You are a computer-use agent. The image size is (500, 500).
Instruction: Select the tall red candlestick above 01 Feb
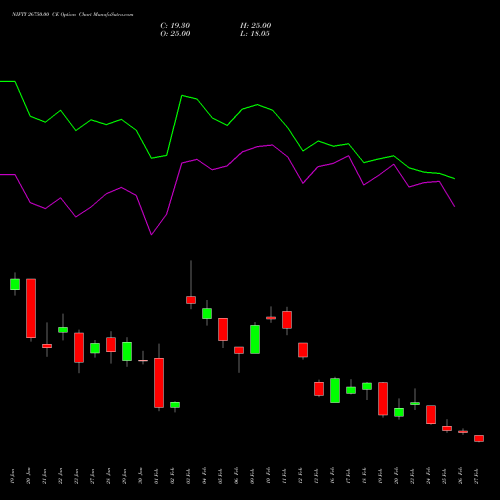[x=159, y=383]
